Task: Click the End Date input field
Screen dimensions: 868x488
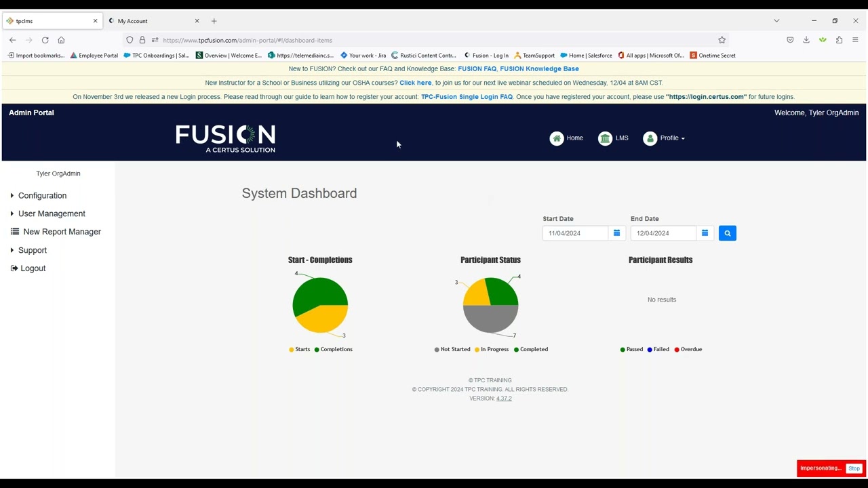Action: click(x=664, y=233)
